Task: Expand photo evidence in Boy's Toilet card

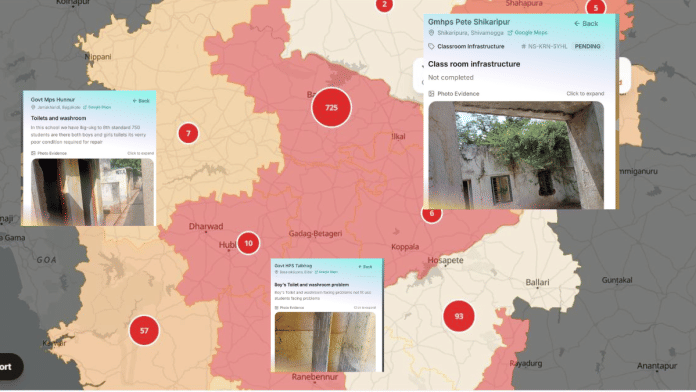Action: pos(365,307)
